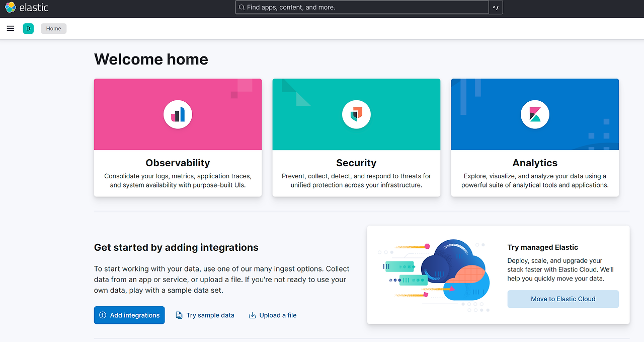Click the Elastic Cloud illustration
The width and height of the screenshot is (644, 342).
(x=433, y=275)
